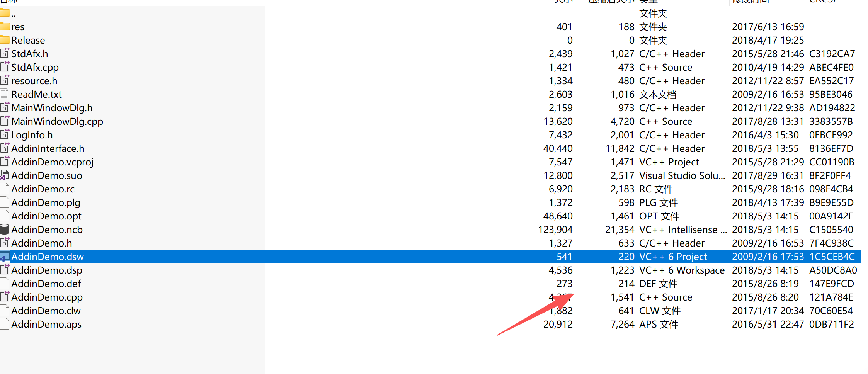Viewport: 868px width, 374px height.
Task: Click the header icon beside AddinDemo.h
Action: [x=5, y=243]
